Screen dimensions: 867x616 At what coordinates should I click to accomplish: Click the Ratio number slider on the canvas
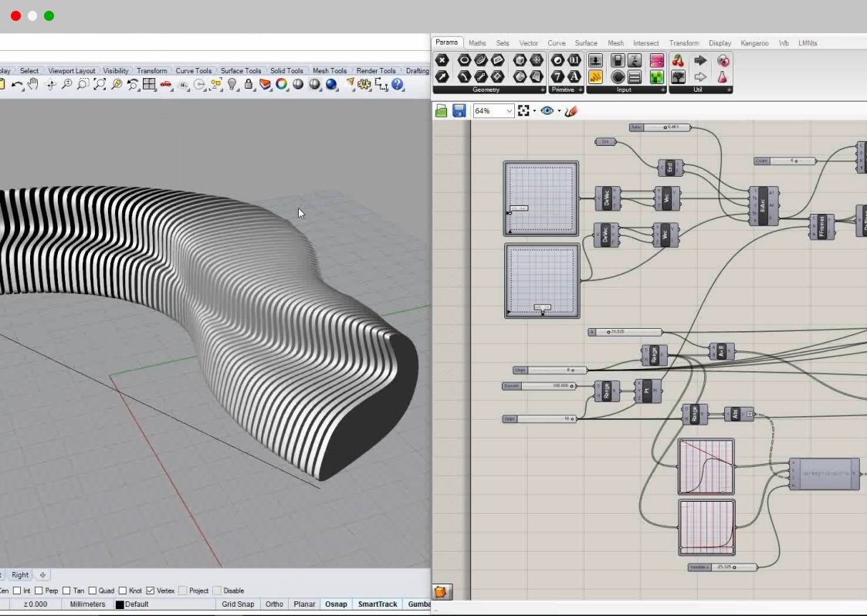click(660, 127)
